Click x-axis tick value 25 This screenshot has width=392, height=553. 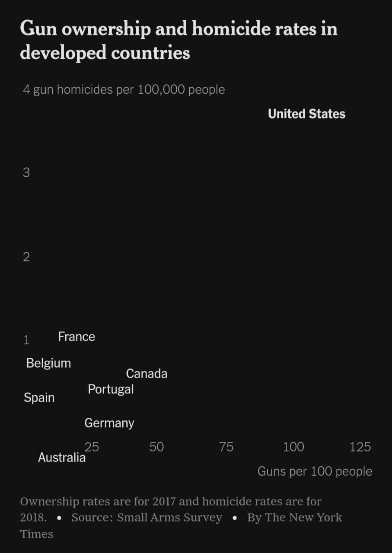[x=92, y=447]
